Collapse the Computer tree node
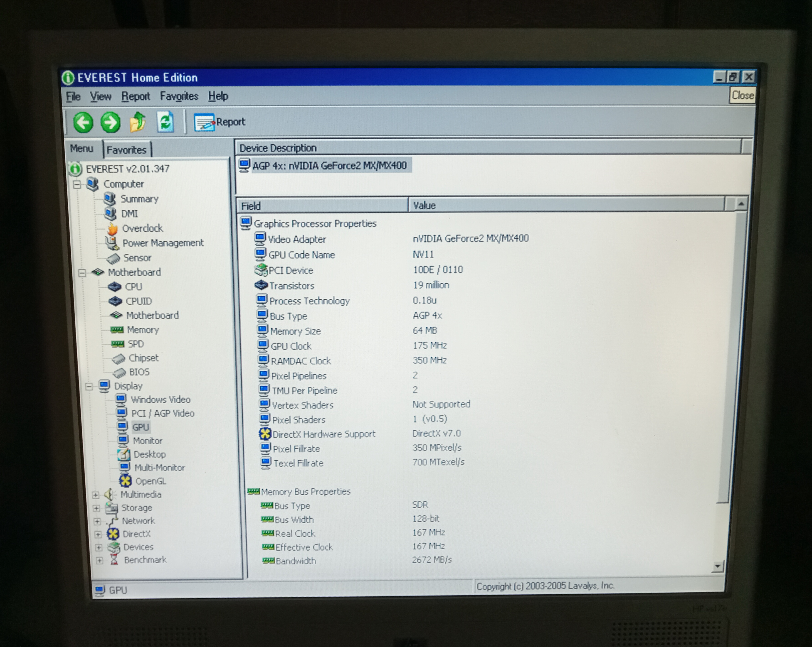This screenshot has width=812, height=647. click(77, 184)
